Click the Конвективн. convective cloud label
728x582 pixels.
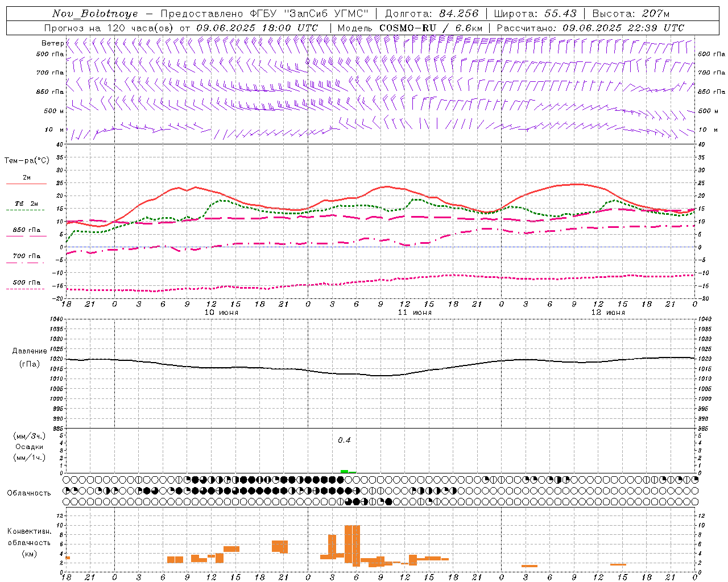(x=29, y=531)
